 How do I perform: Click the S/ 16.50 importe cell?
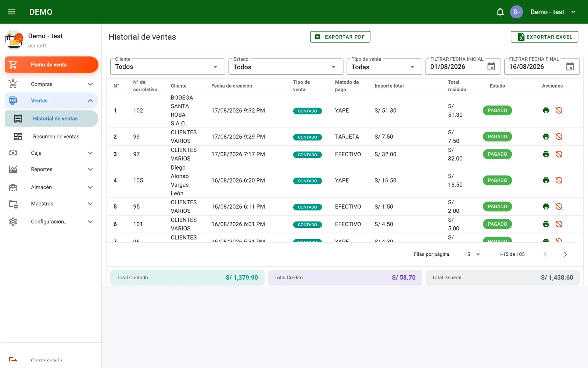(385, 180)
